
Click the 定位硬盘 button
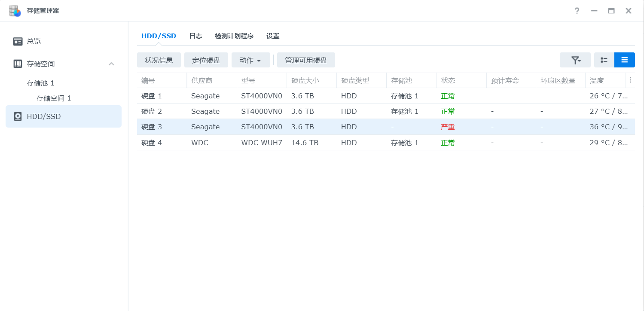[206, 60]
